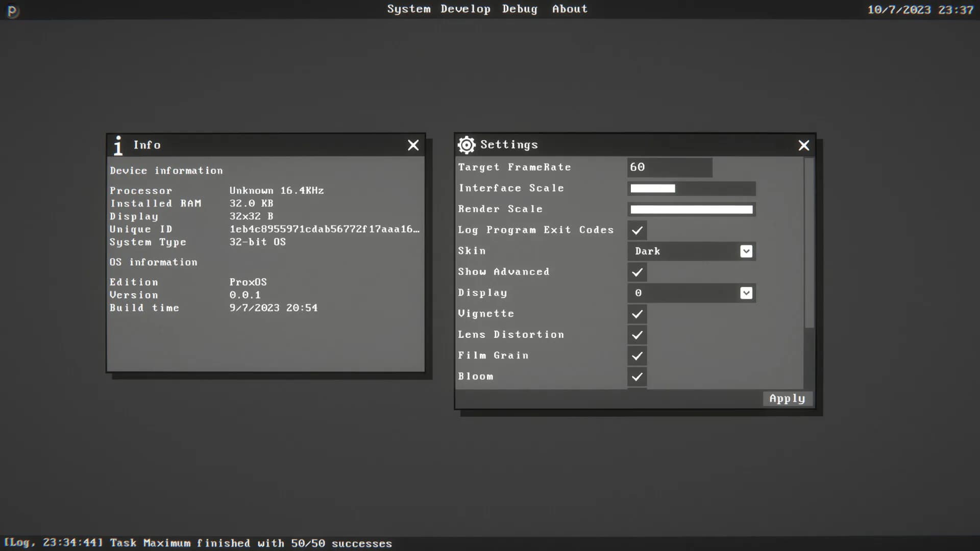
Task: Open the System menu
Action: coord(409,9)
